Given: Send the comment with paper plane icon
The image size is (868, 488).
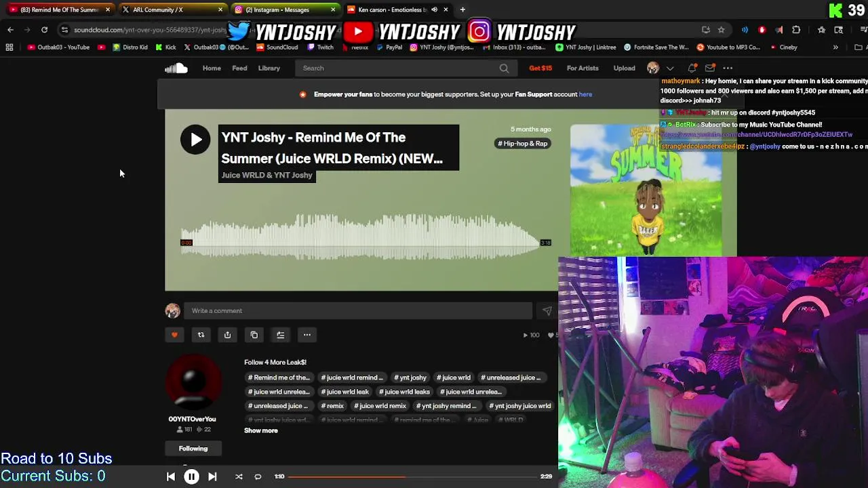Looking at the screenshot, I should click(547, 311).
